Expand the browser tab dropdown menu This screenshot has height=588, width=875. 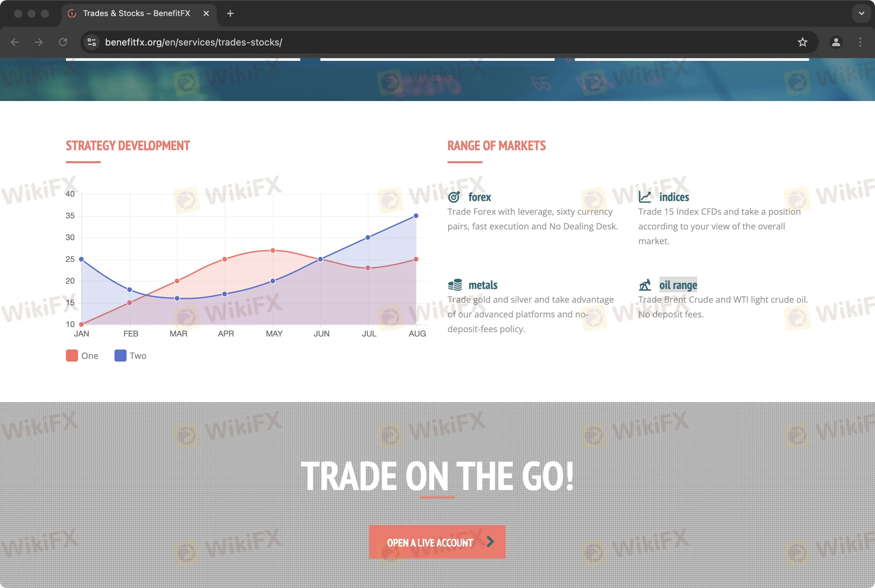point(861,13)
